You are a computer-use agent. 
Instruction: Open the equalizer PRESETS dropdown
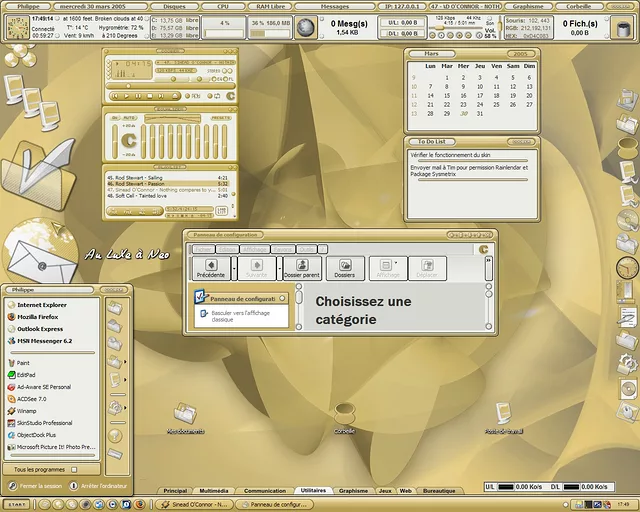(222, 117)
